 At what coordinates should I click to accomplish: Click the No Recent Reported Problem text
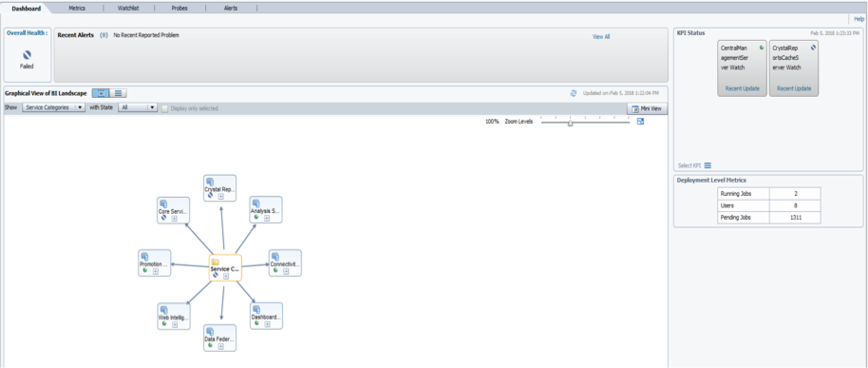[146, 35]
